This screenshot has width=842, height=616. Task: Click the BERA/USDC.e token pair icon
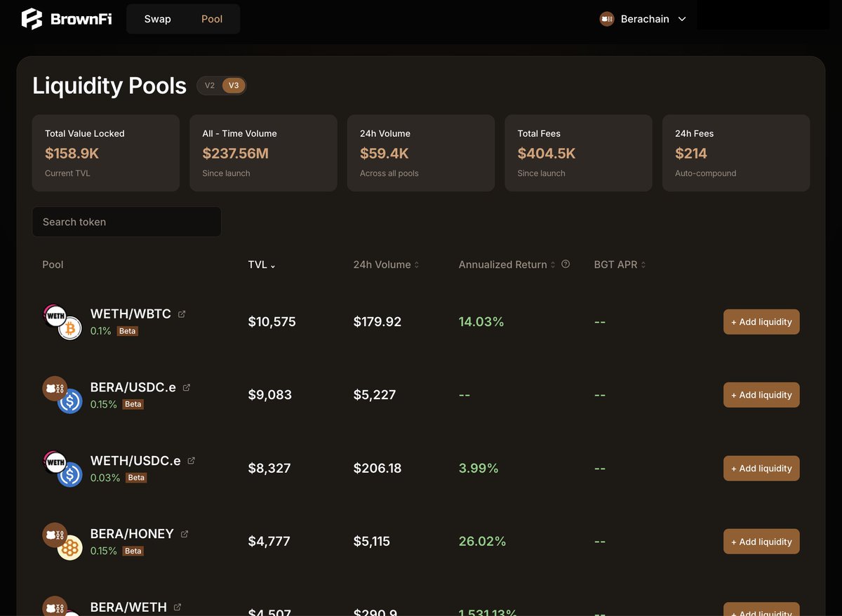[62, 395]
